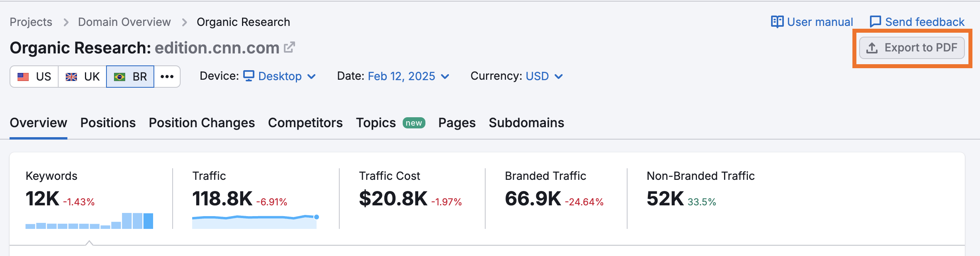This screenshot has height=256, width=980.
Task: Click the Keywords bar chart sparkline
Action: point(89,221)
